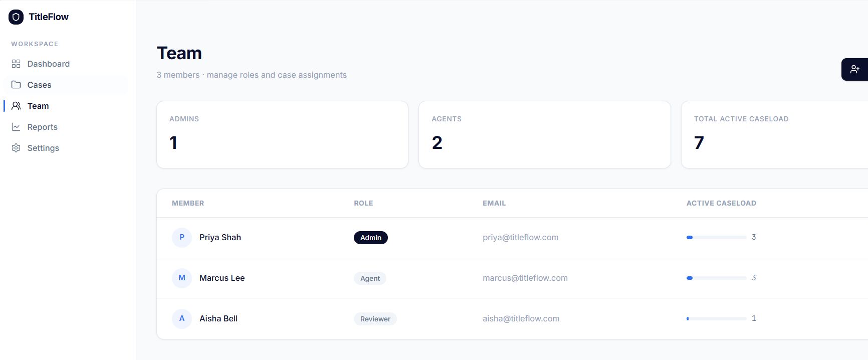The width and height of the screenshot is (868, 360).
Task: Click marcus@titleflow.com email
Action: [525, 278]
